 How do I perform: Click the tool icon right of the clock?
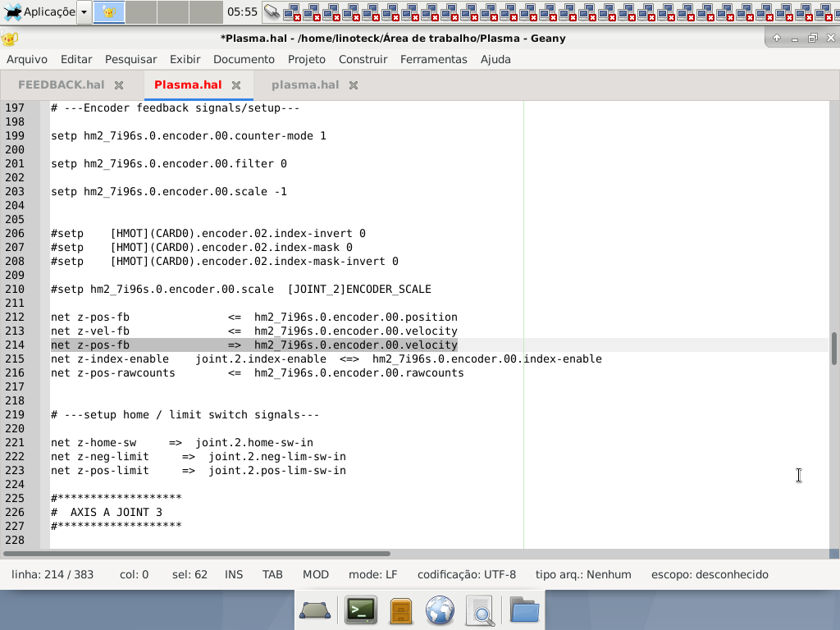tap(272, 11)
